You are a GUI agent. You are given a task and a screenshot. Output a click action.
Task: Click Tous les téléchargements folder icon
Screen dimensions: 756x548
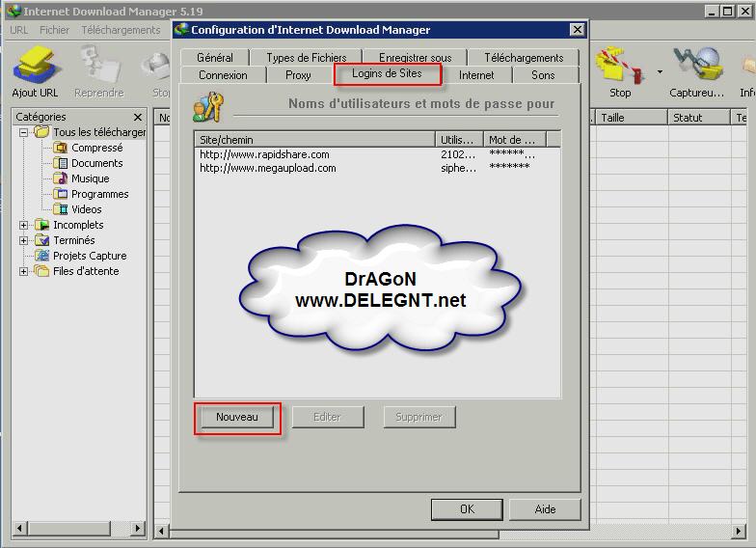42,131
